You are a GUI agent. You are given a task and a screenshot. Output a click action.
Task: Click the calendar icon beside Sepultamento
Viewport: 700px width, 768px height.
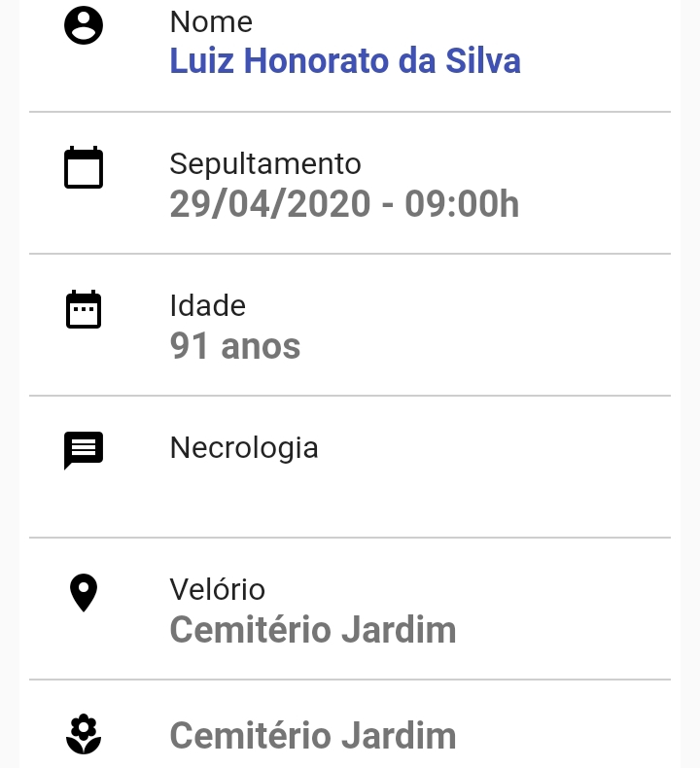tap(84, 167)
